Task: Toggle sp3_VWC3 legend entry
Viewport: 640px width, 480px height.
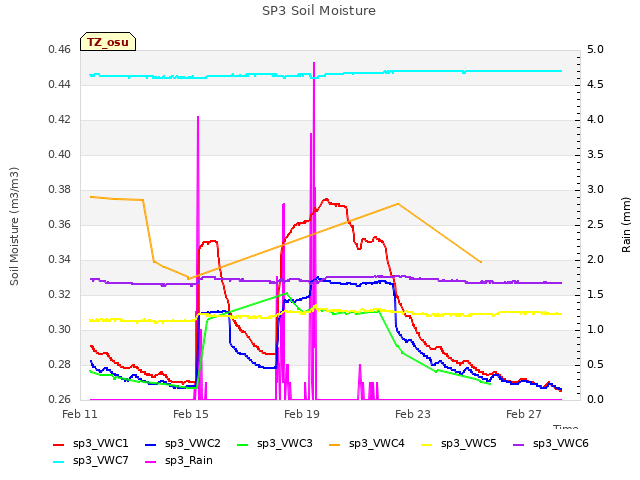Action: (x=275, y=444)
